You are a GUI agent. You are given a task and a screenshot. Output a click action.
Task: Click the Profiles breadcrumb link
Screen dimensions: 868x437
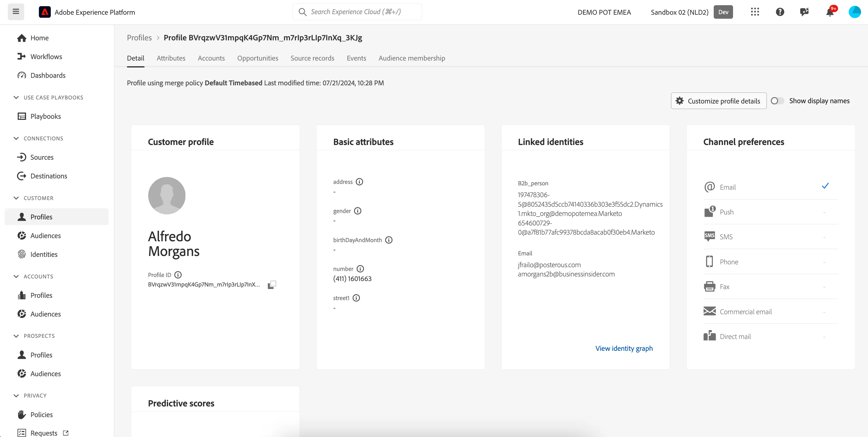tap(139, 37)
